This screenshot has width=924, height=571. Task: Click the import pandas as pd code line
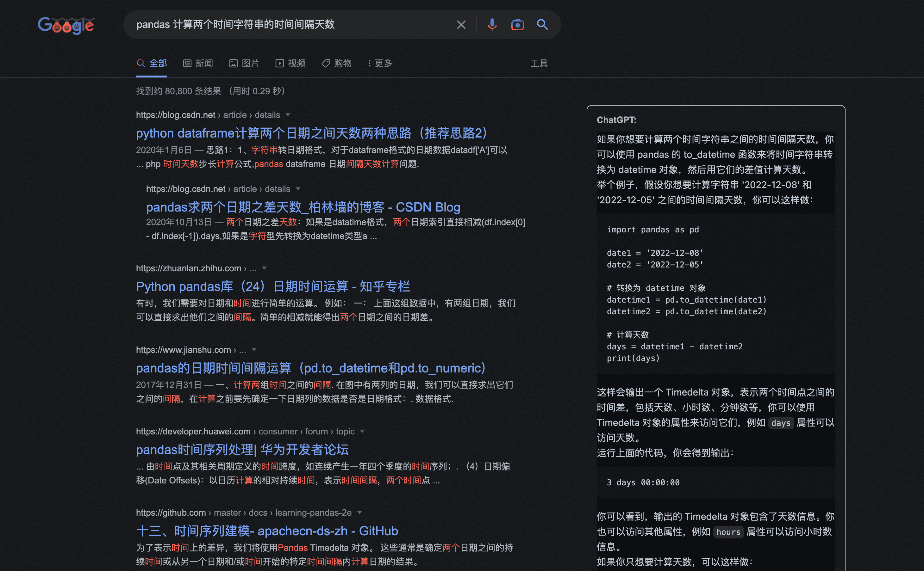point(653,230)
